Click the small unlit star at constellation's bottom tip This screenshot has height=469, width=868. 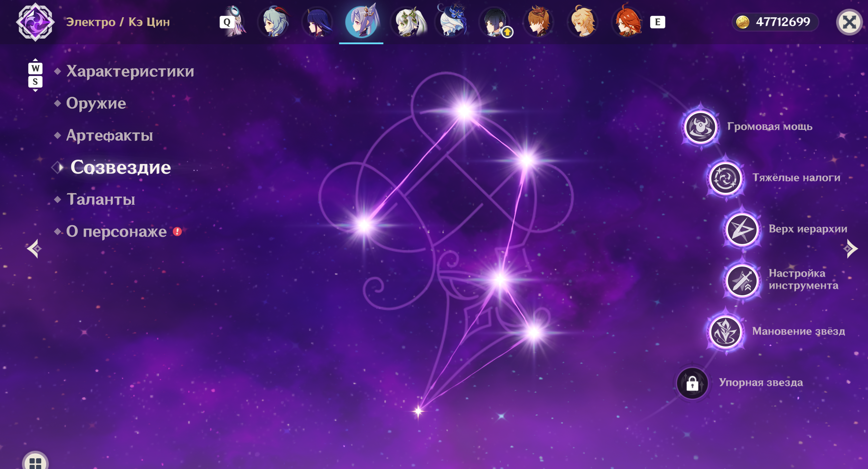pos(418,411)
